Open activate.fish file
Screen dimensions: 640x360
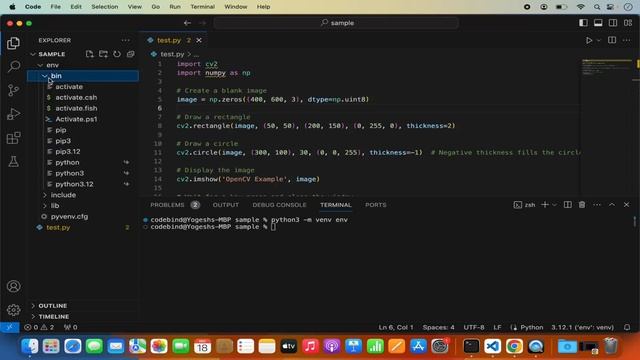coord(76,108)
